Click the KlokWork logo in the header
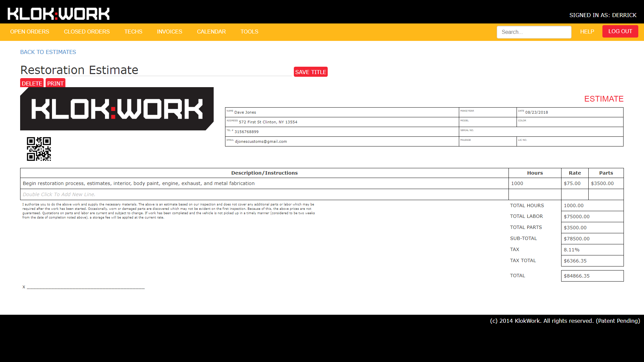 59,14
